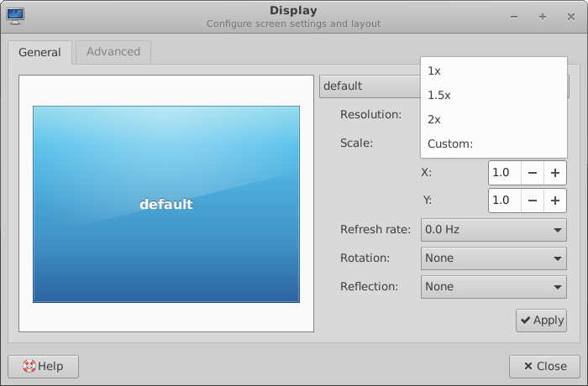The image size is (588, 386).
Task: Open the default output selector combo box
Action: (370, 86)
